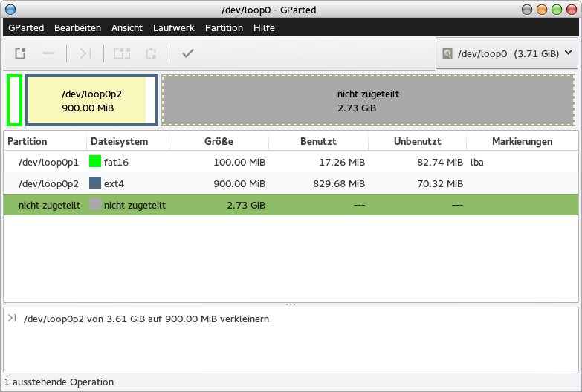The width and height of the screenshot is (582, 392).
Task: Open the Partition menu
Action: coord(224,27)
